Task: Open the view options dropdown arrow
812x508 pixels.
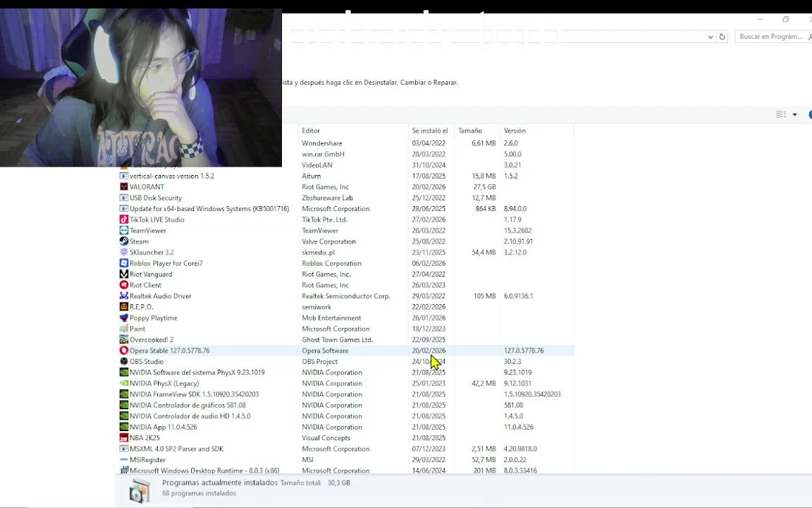Action: (x=794, y=114)
